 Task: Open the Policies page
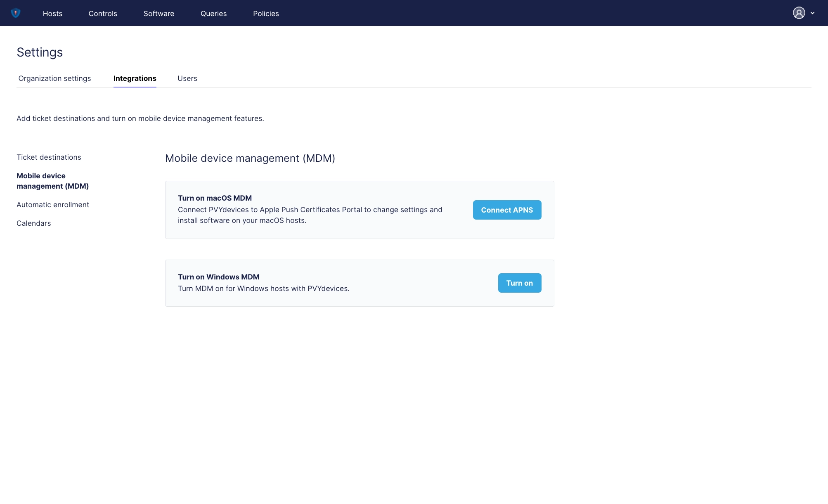[x=266, y=14]
